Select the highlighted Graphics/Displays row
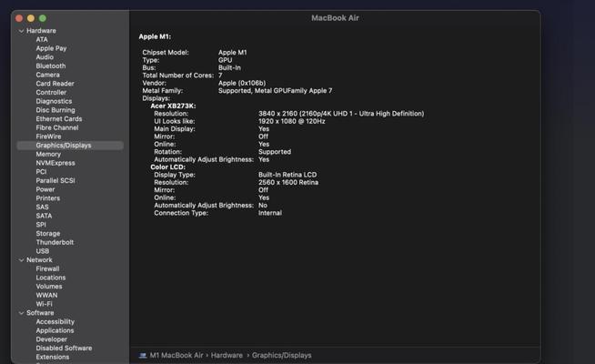Screen dimensions: 595x364 pos(70,146)
